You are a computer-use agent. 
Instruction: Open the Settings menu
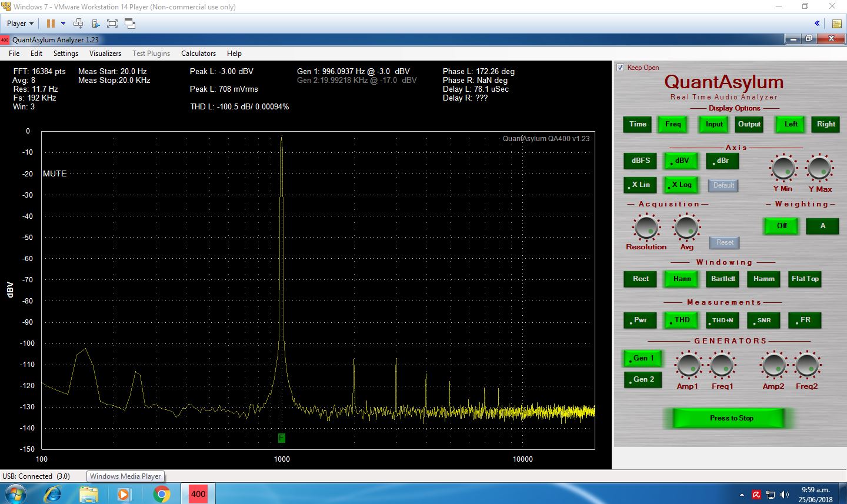tap(66, 54)
